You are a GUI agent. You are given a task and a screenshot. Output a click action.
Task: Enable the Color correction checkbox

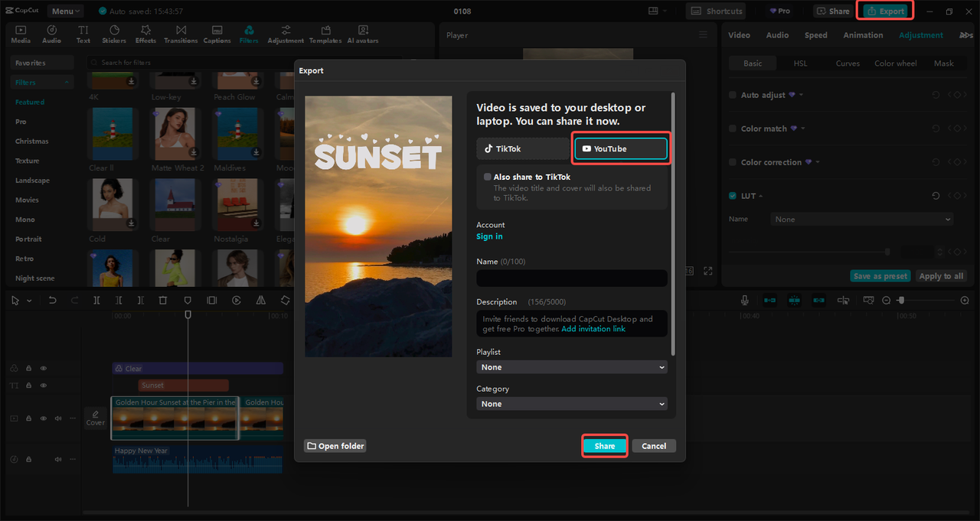733,162
